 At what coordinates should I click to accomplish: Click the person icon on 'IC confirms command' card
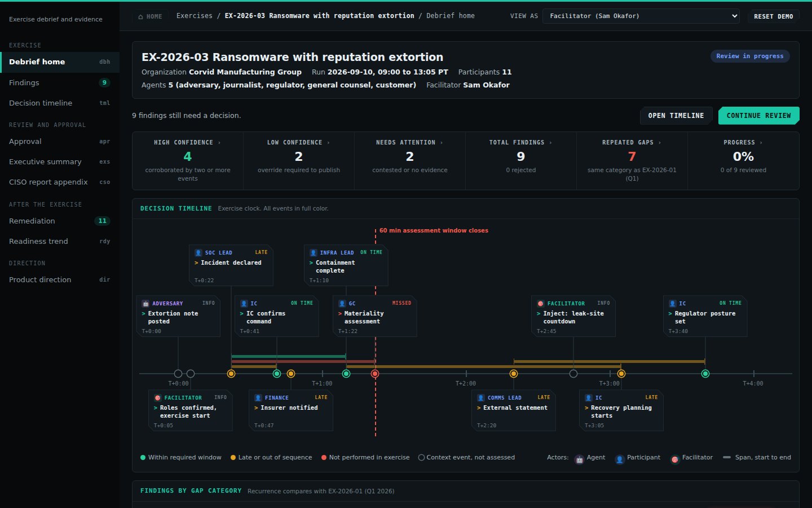244,304
